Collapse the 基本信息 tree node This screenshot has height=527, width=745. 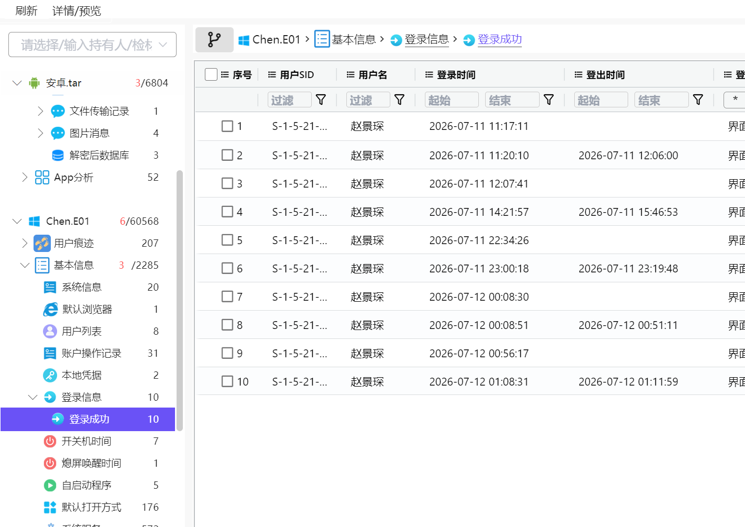(x=25, y=265)
